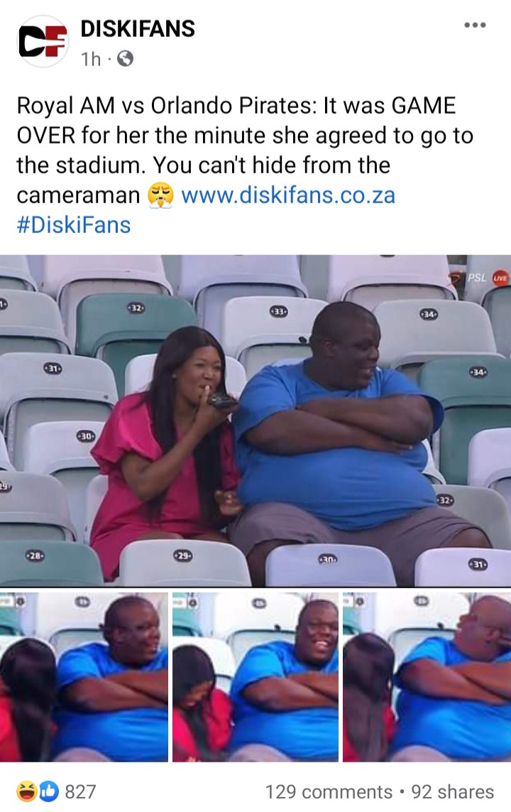Screen dimensions: 511x812
Task: Open the 129 comments list
Action: pos(329,792)
